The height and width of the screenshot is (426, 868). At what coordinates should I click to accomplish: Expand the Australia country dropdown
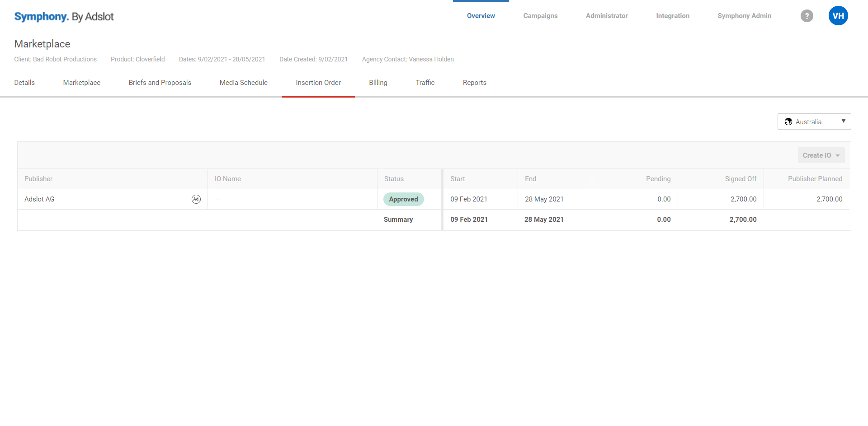point(814,122)
